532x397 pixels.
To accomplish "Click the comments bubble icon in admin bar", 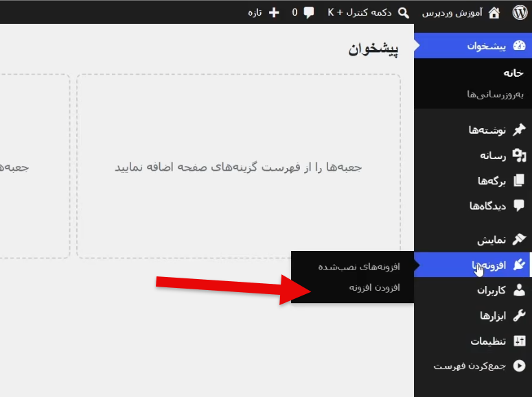I will click(x=308, y=13).
